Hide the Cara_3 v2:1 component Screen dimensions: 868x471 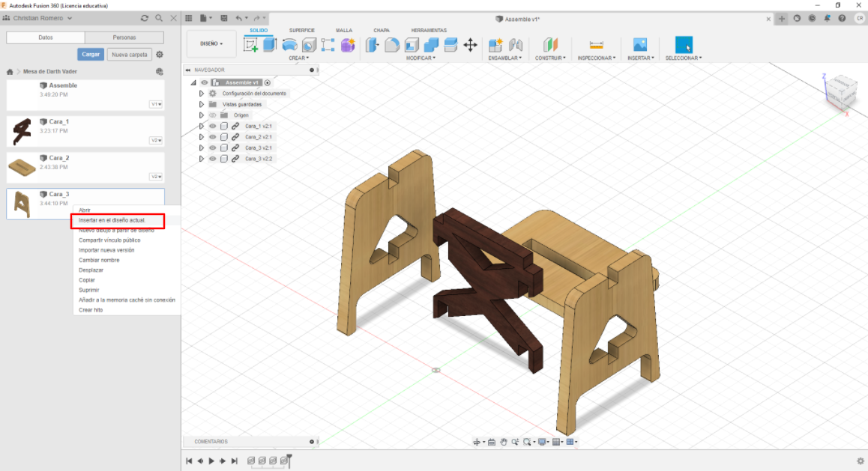[213, 148]
